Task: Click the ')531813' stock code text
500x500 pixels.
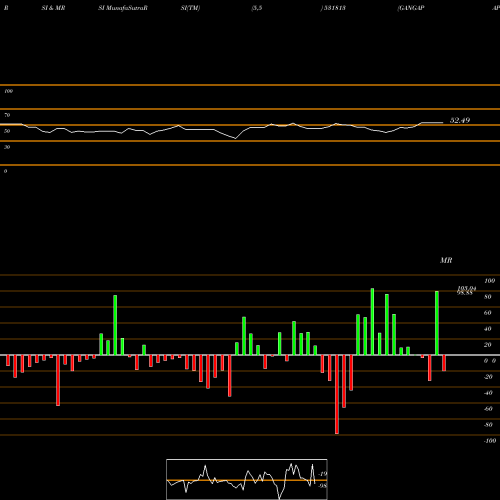Action: point(333,8)
